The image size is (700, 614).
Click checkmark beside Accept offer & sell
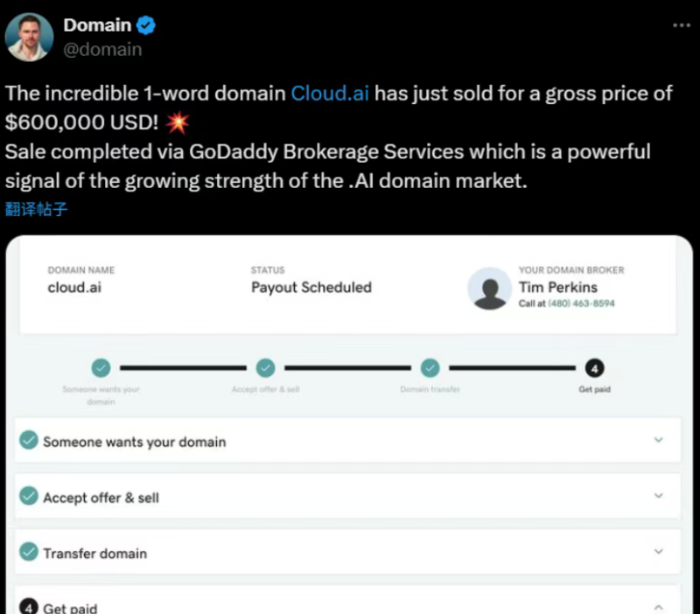click(29, 497)
